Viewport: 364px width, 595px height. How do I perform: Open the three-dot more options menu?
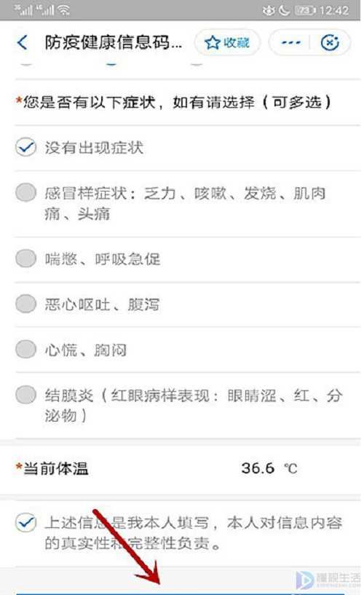pyautogui.click(x=290, y=42)
